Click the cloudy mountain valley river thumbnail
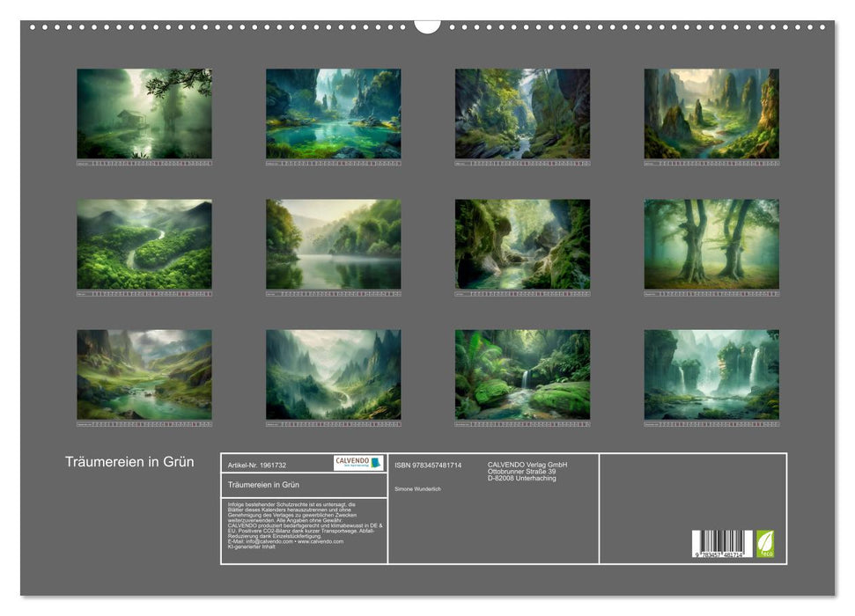 click(x=144, y=374)
